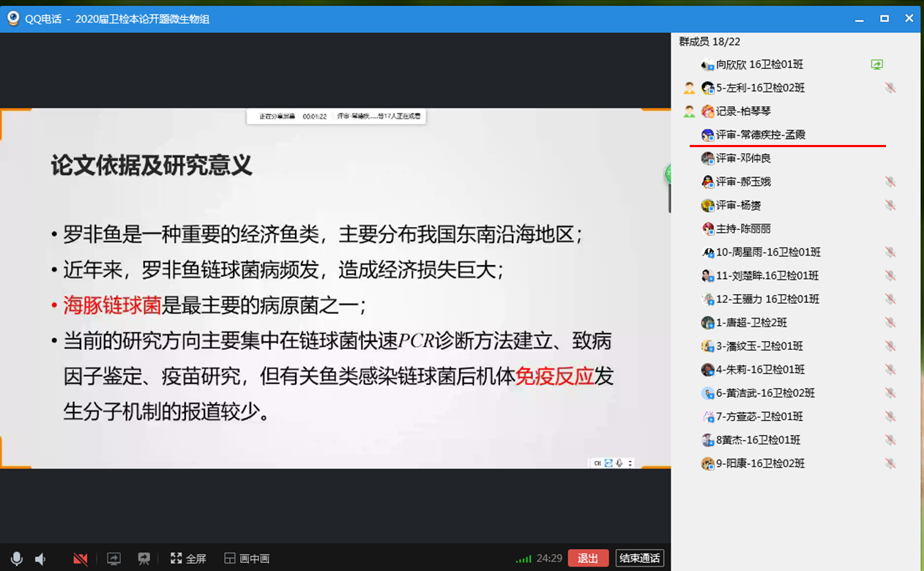Viewport: 924px width, 571px height.
Task: Toggle the microphone in the bottom toolbar
Action: coord(17,559)
